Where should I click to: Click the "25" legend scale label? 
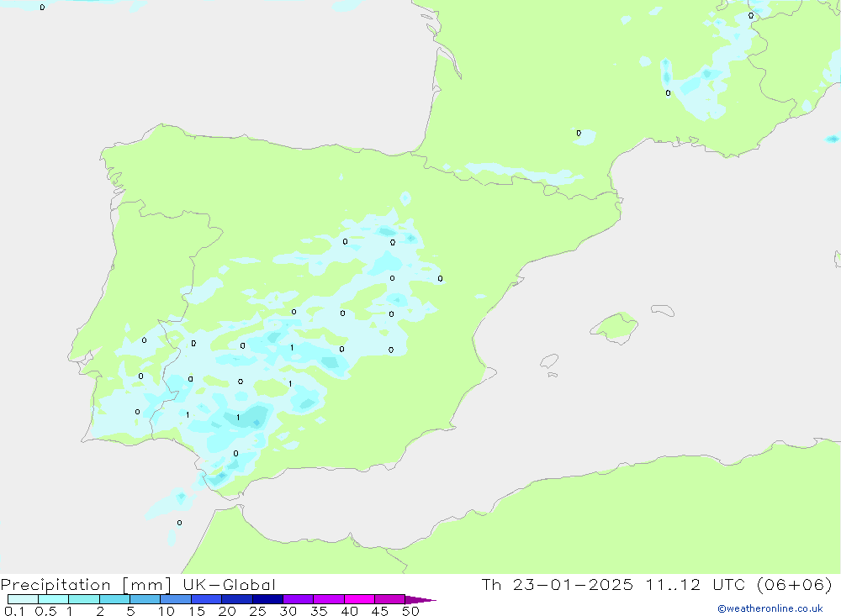coord(258,611)
